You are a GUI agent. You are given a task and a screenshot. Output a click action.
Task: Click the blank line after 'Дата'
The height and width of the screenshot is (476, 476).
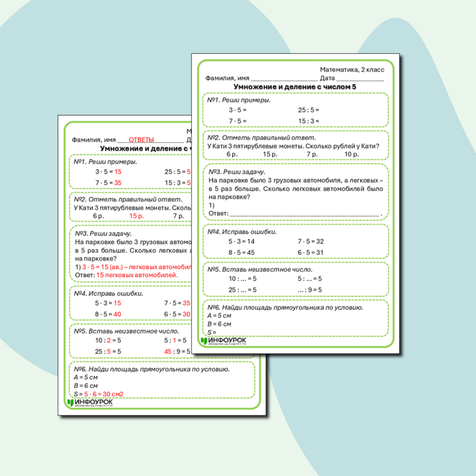click(x=361, y=79)
